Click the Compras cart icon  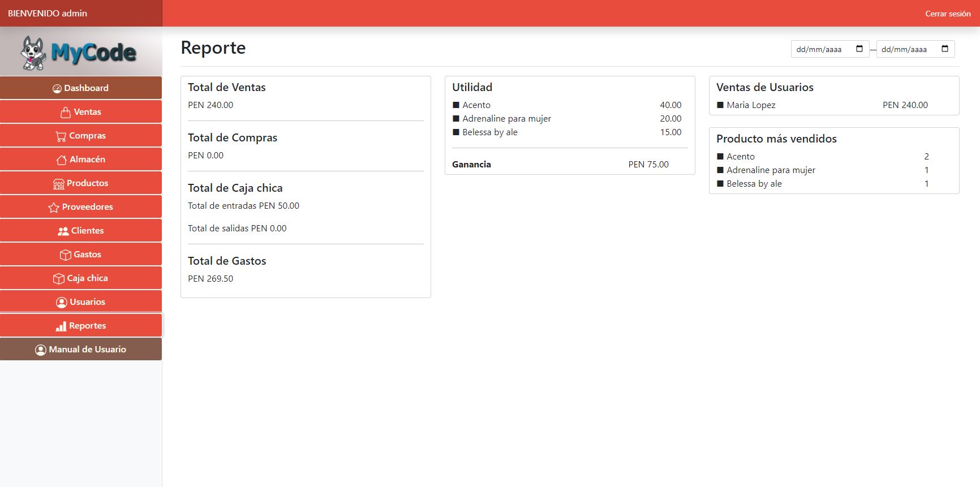(x=61, y=136)
